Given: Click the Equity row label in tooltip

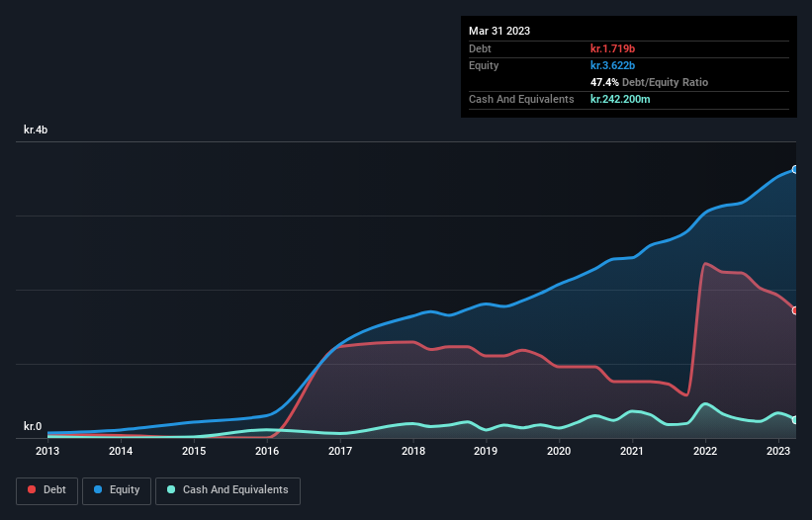Looking at the screenshot, I should [x=484, y=65].
